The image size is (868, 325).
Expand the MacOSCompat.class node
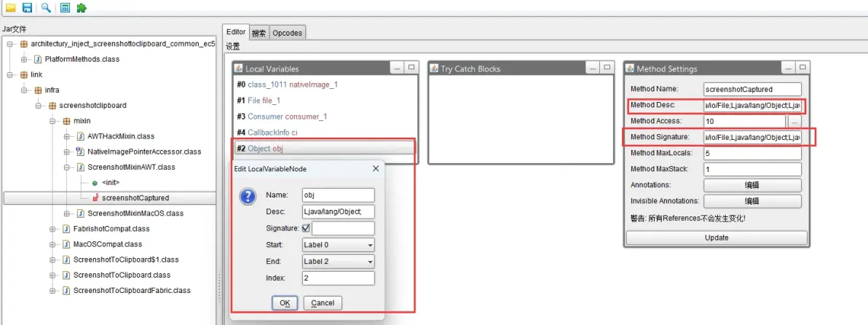point(52,244)
